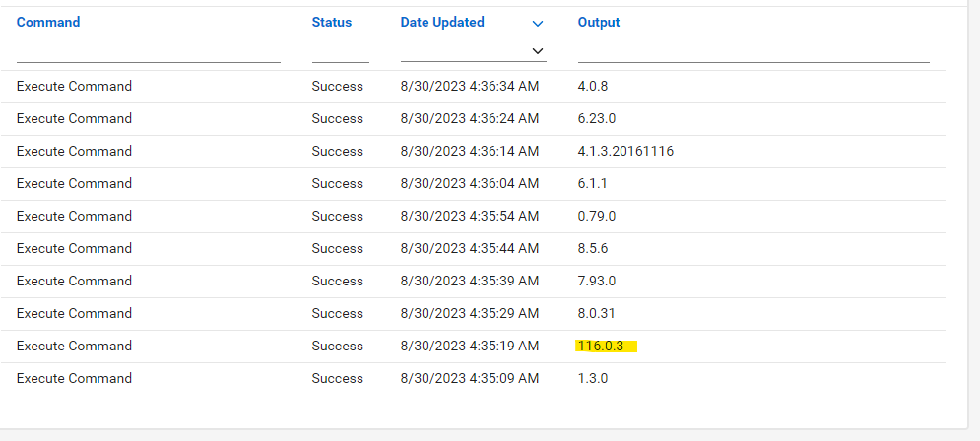Select Execute Command in the 1.3.0 row

click(x=74, y=378)
